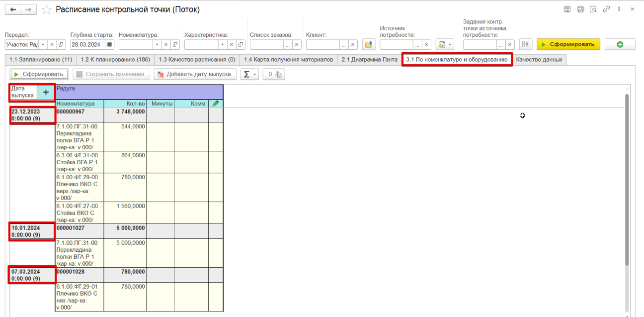
Task: Copy the link using the chain icon
Action: click(606, 9)
